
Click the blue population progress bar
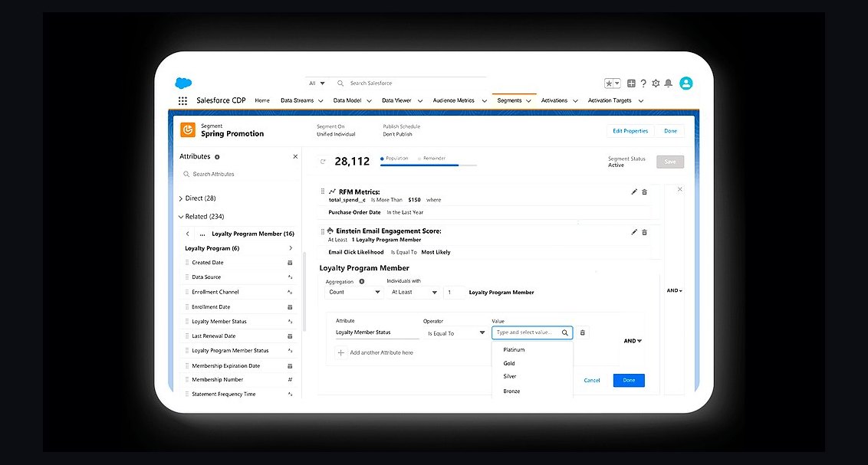[419, 165]
